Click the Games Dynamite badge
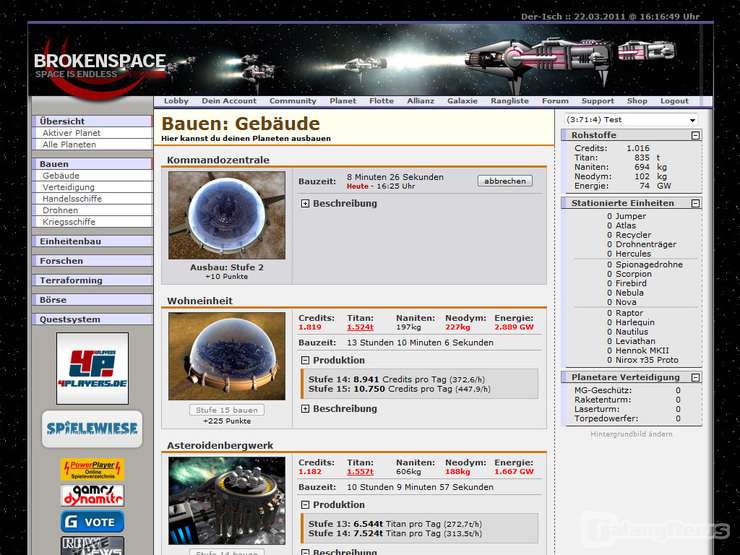Screen dimensions: 740x555 pyautogui.click(x=92, y=495)
